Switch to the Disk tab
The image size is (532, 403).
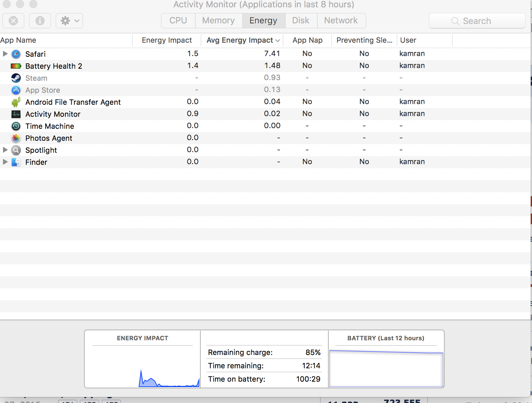coord(301,21)
